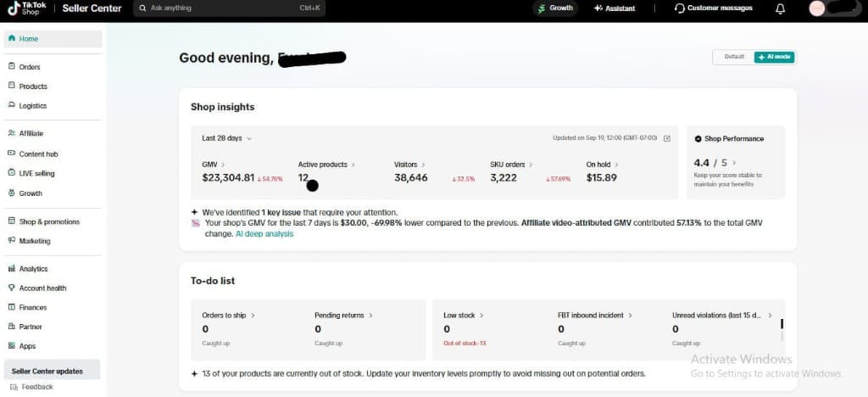Open the user profile avatar
868x397 pixels.
(x=816, y=8)
